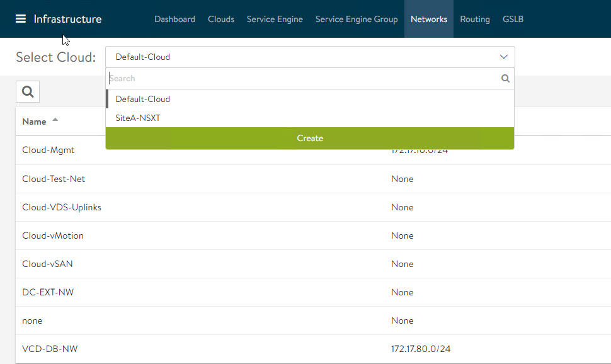Select the Networks tab
The height and width of the screenshot is (364, 611).
click(x=429, y=19)
